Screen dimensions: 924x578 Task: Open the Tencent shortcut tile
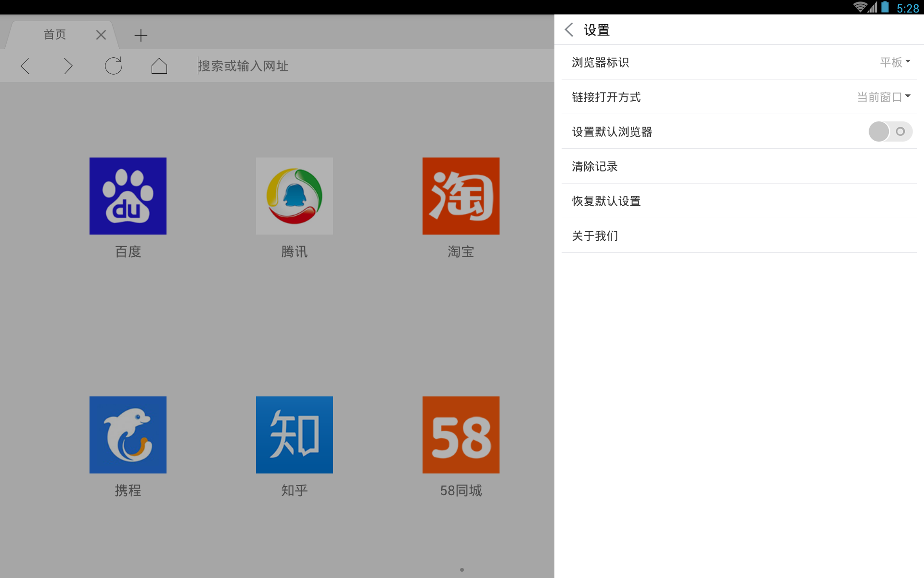(x=295, y=196)
